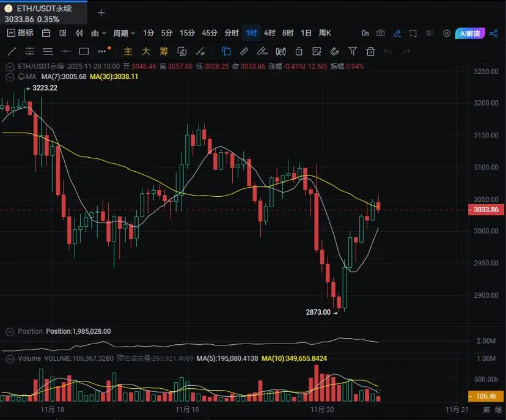The width and height of the screenshot is (506, 420).
Task: Toggle the blue copy-layers icon
Action: click(227, 51)
